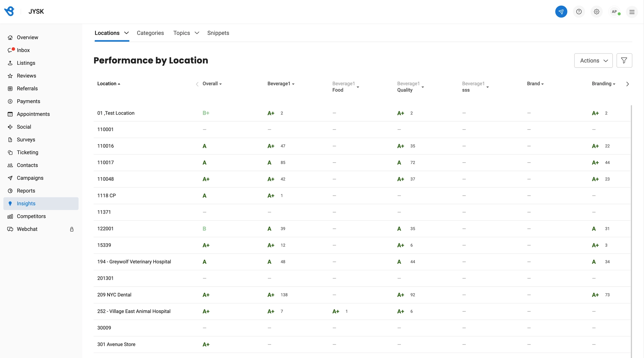Click the Surveys document icon

pos(10,140)
